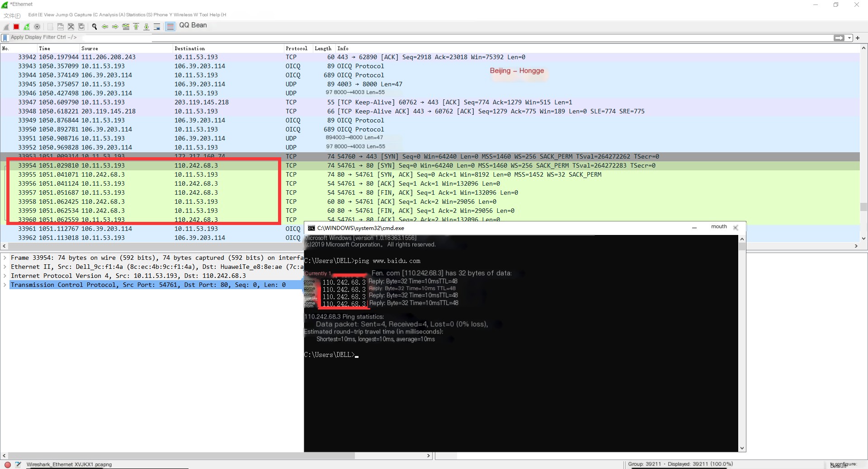Open capture options gear icon
This screenshot has width=868, height=469.
coord(37,27)
